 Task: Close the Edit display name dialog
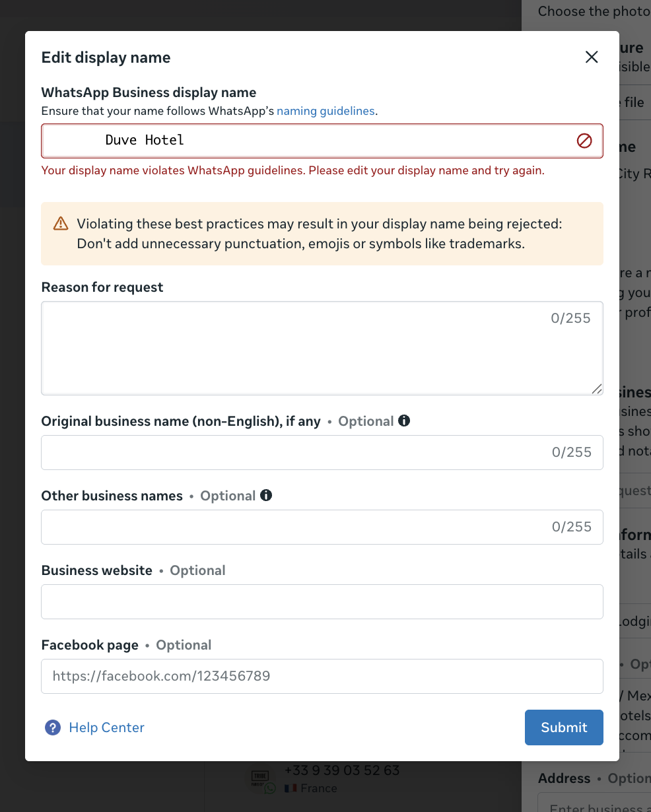click(592, 57)
